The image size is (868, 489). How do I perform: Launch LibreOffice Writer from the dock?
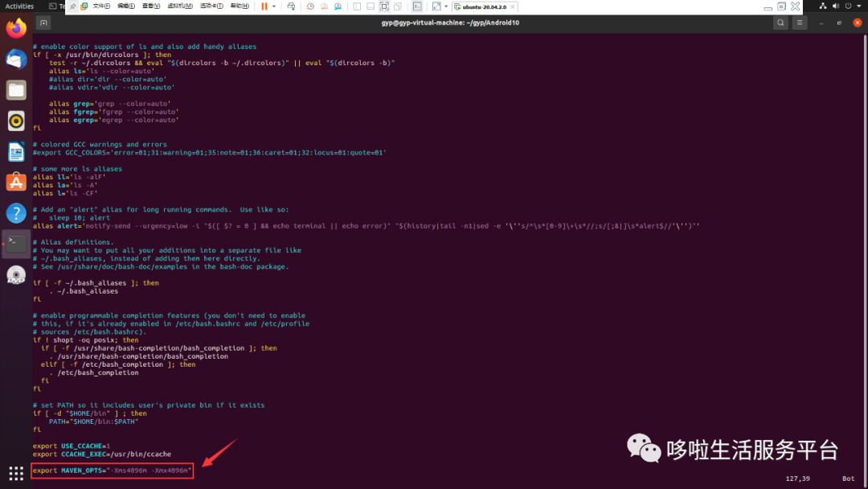(x=16, y=152)
